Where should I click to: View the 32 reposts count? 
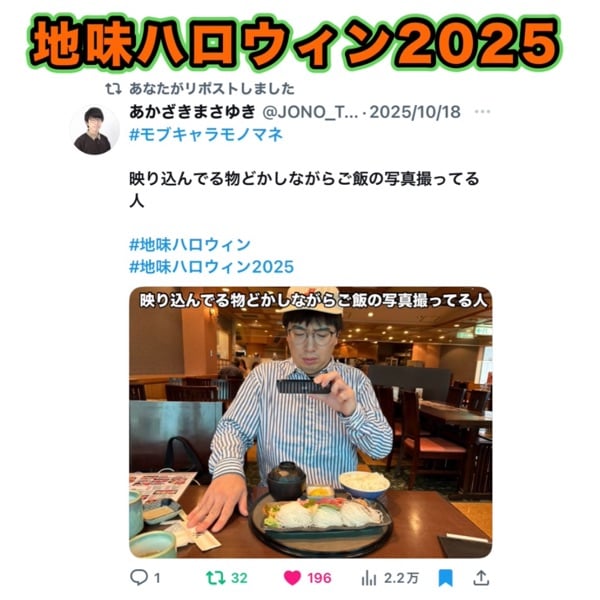coord(240,578)
